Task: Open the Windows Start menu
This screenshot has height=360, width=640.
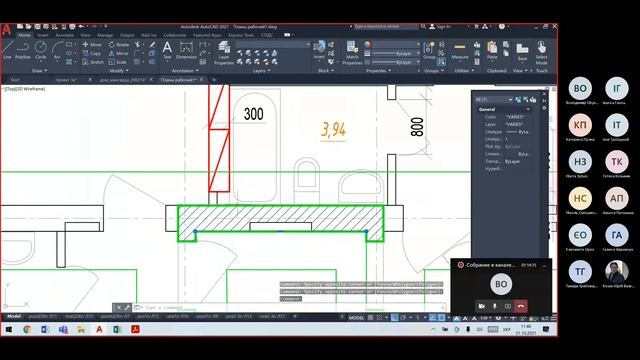Action: coord(9,329)
